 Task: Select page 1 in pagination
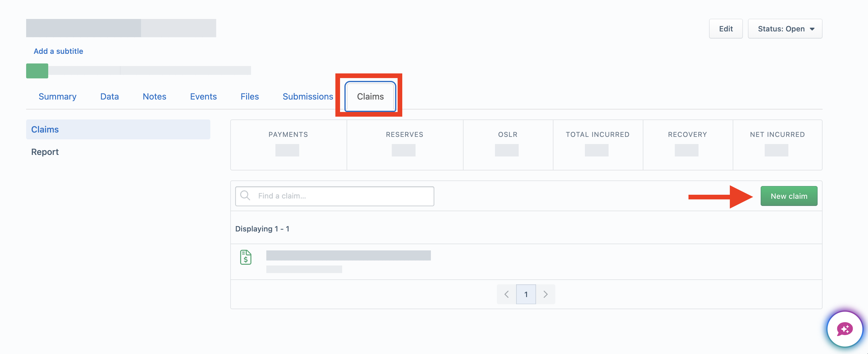[x=526, y=294]
